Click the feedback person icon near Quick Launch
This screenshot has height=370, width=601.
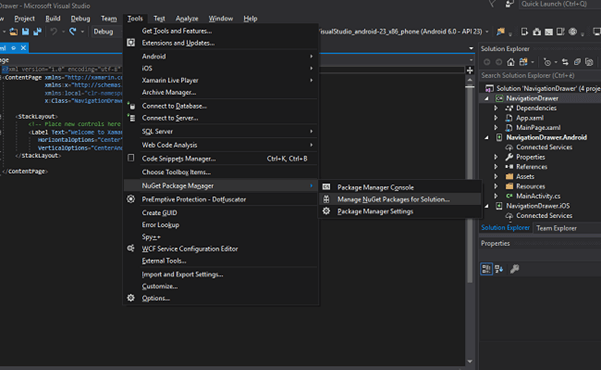coord(509,4)
